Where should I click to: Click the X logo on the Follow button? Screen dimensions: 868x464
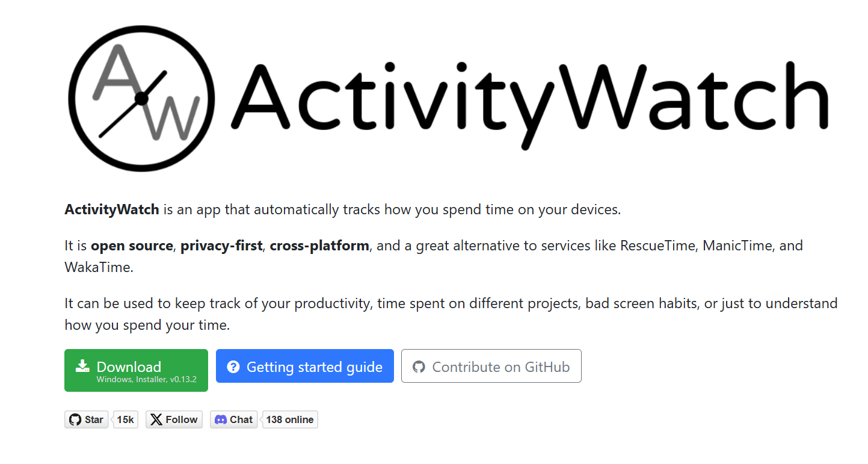[158, 419]
